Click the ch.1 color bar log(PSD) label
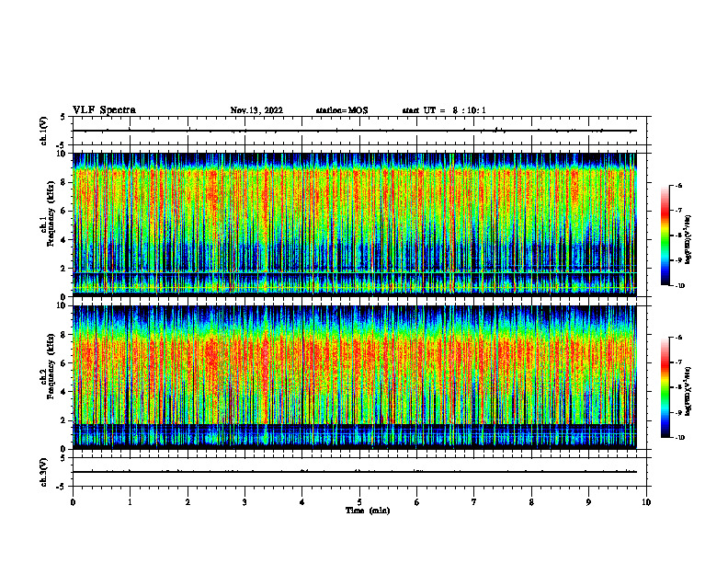 (688, 240)
